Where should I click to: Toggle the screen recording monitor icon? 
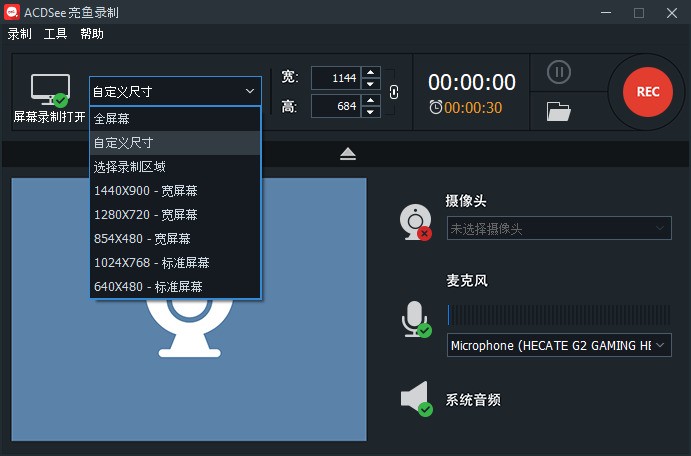coord(50,90)
